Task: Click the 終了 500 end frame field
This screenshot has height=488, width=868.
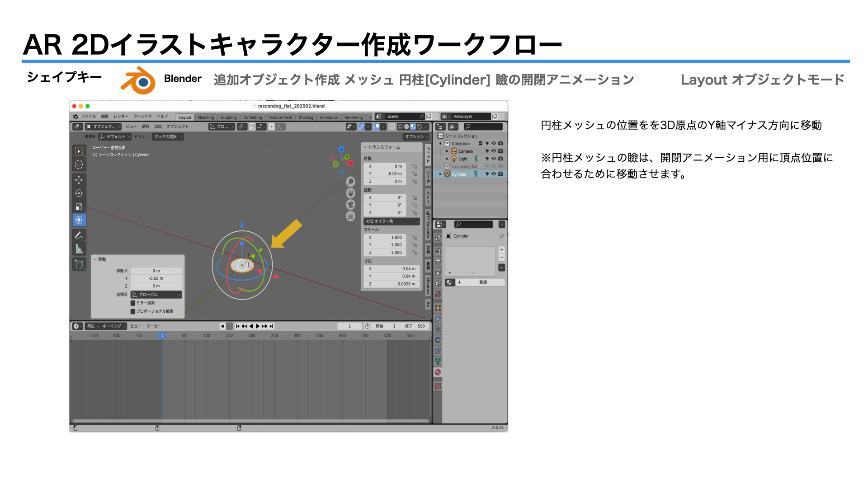Action: point(415,326)
